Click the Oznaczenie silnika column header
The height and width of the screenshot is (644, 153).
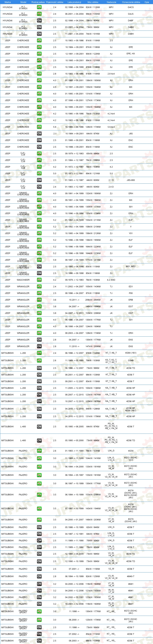[x=131, y=2]
